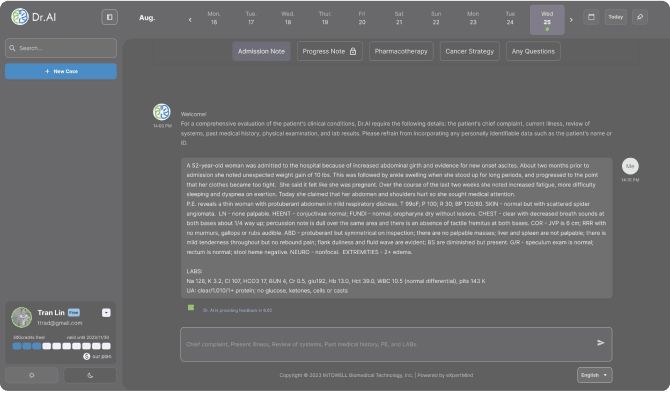Image resolution: width=670 pixels, height=393 pixels.
Task: Select Wed. 18 in date strip
Action: [x=288, y=18]
